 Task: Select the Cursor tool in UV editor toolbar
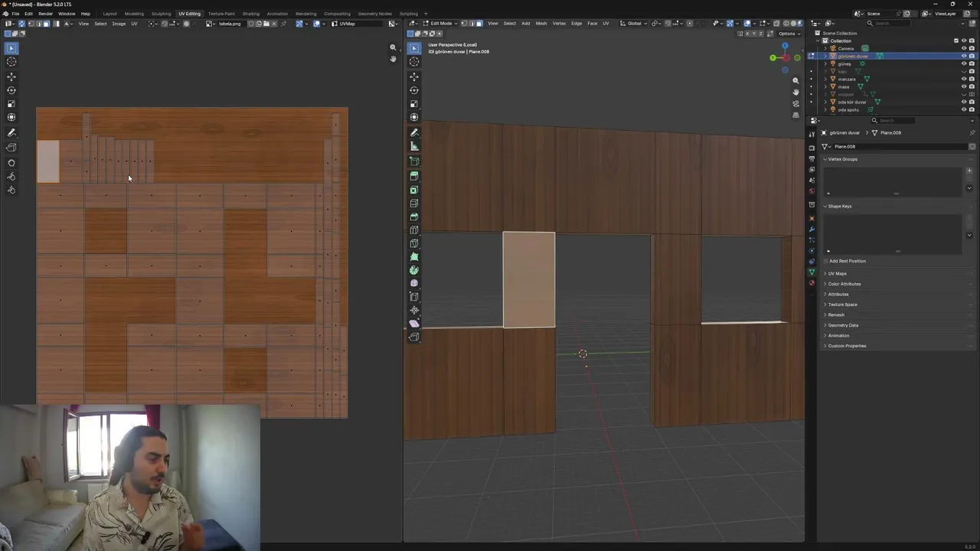(x=11, y=61)
